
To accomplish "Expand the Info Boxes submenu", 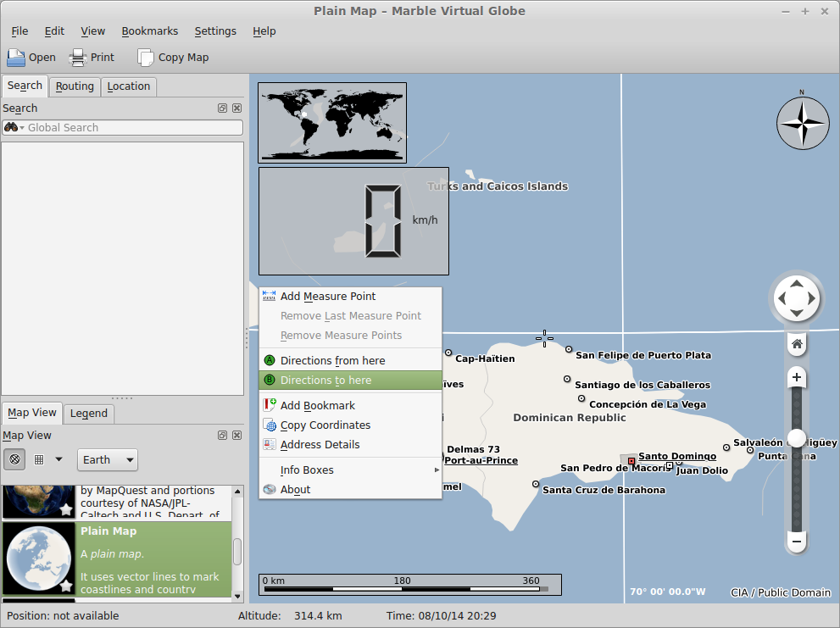I will 350,470.
